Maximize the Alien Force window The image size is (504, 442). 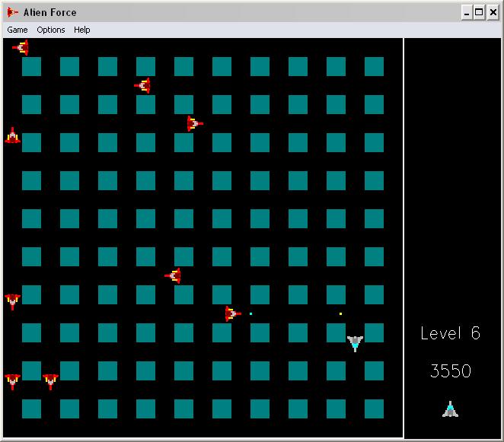(x=479, y=12)
